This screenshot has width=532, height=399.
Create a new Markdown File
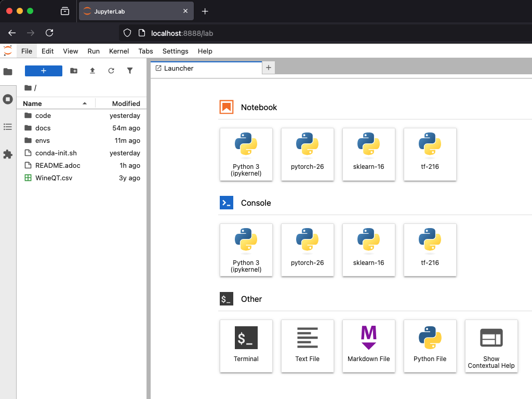(369, 345)
